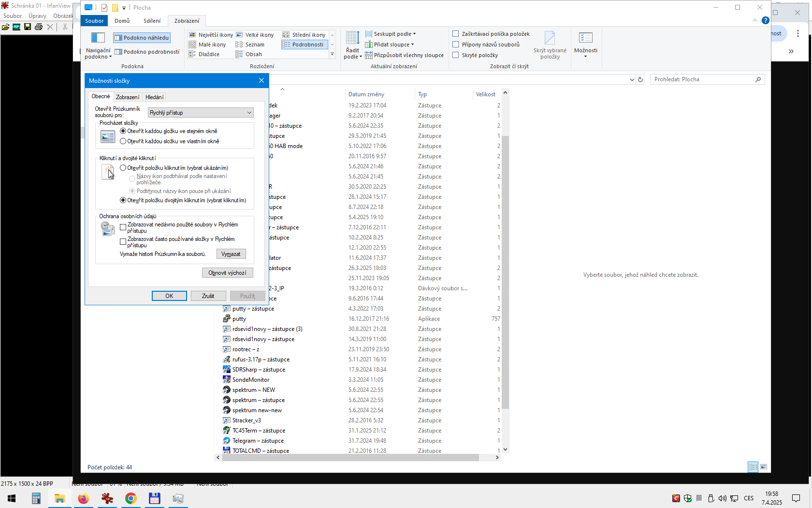Screen dimensions: 812x508
Task: Click the Řadit podle sort icon
Action: [x=352, y=38]
